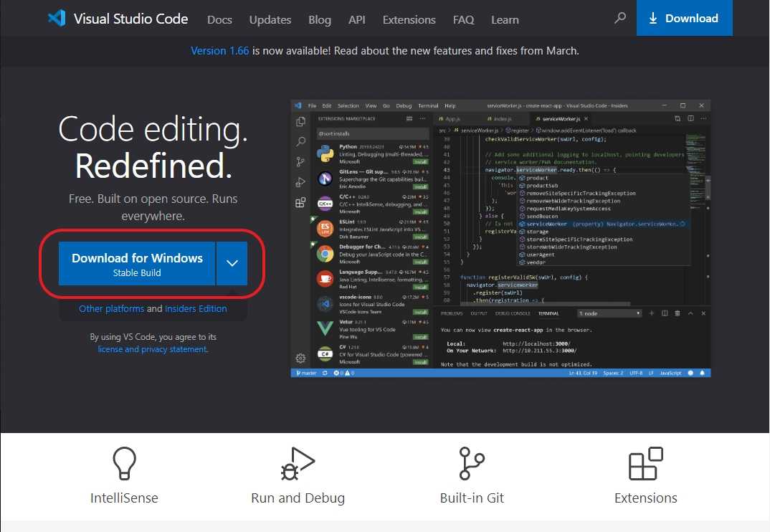This screenshot has width=770, height=532.
Task: Click the Run and Debug icon
Action: (298, 463)
